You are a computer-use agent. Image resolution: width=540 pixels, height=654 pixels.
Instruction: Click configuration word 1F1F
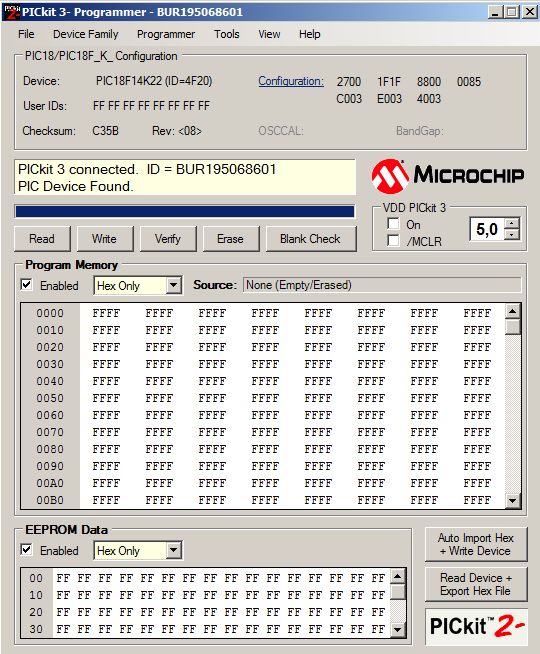point(389,82)
